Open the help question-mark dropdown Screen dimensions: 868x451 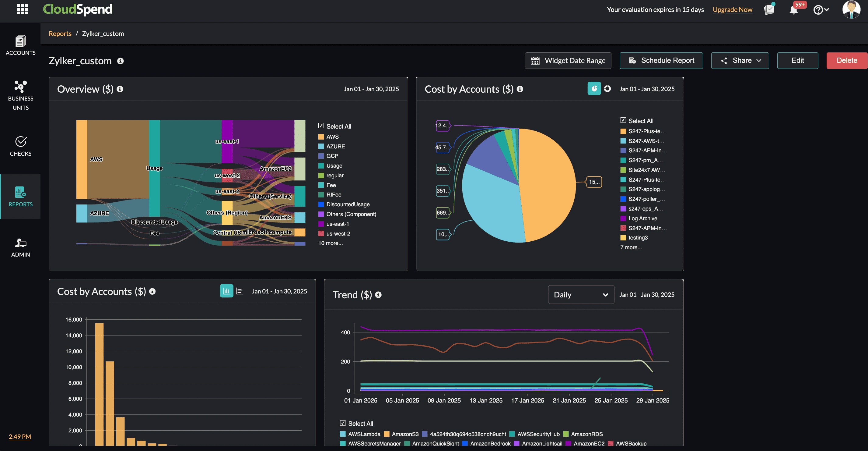(821, 9)
